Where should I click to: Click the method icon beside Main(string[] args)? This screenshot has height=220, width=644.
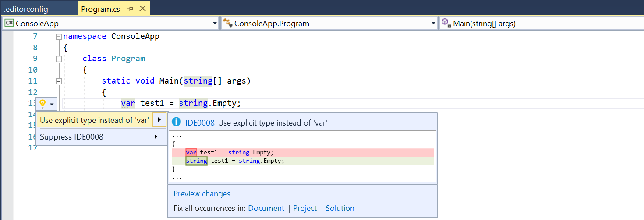point(446,24)
